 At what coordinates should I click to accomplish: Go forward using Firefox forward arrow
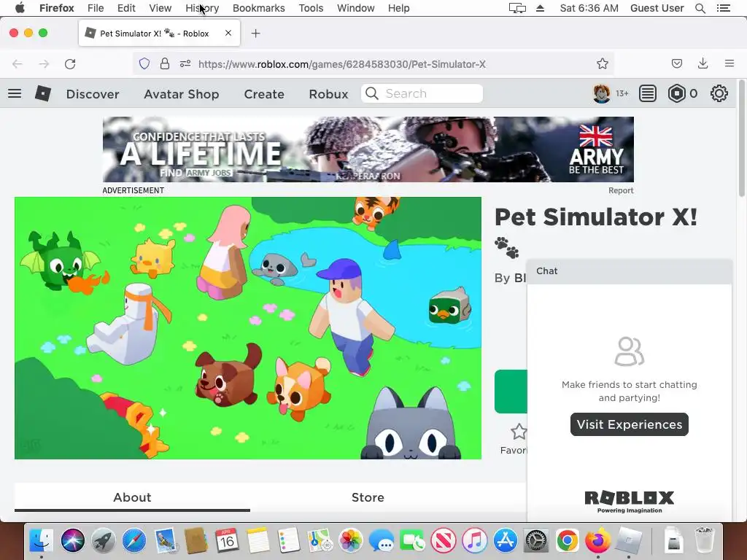point(44,64)
